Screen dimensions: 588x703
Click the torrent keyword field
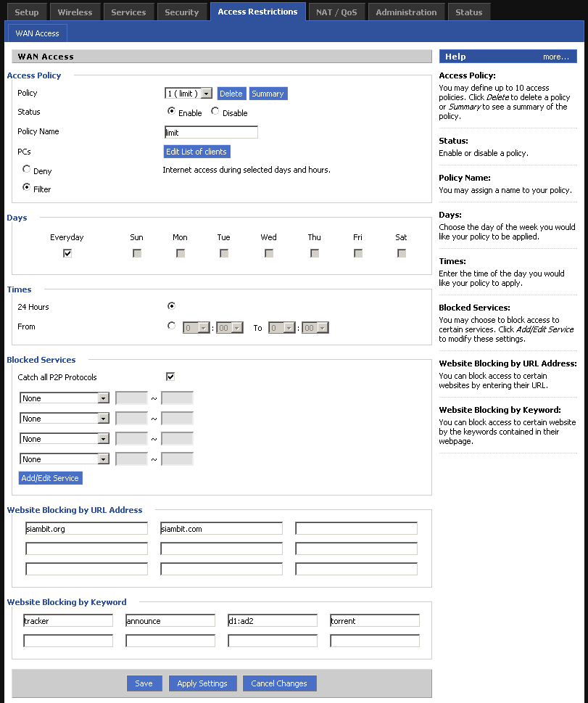point(375,620)
